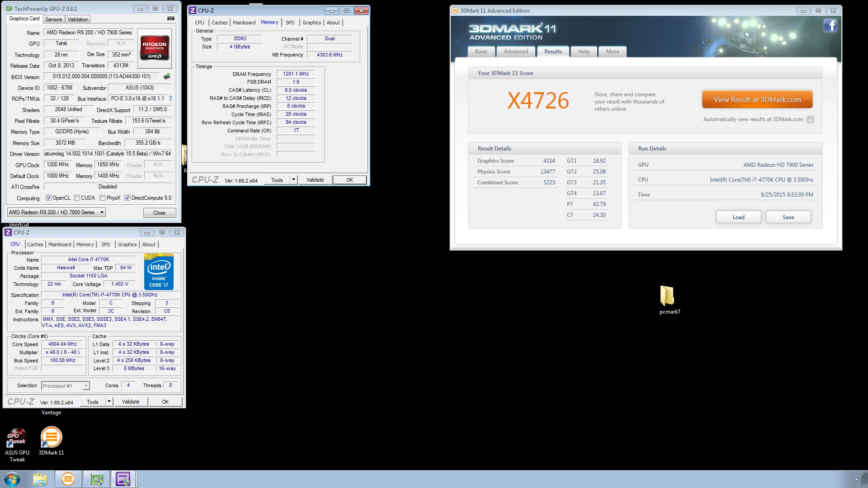Viewport: 868px width, 488px height.
Task: Switch to GPU-Z taskbar icon
Action: (96, 479)
